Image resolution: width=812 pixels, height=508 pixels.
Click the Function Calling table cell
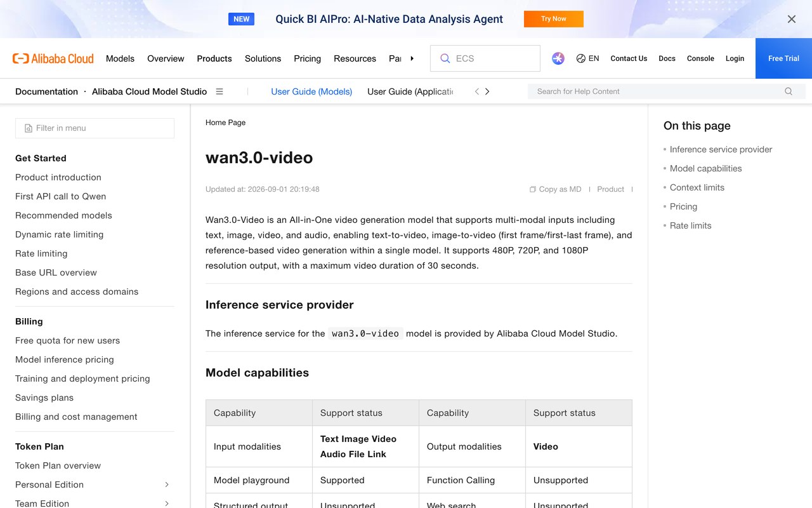pos(472,480)
